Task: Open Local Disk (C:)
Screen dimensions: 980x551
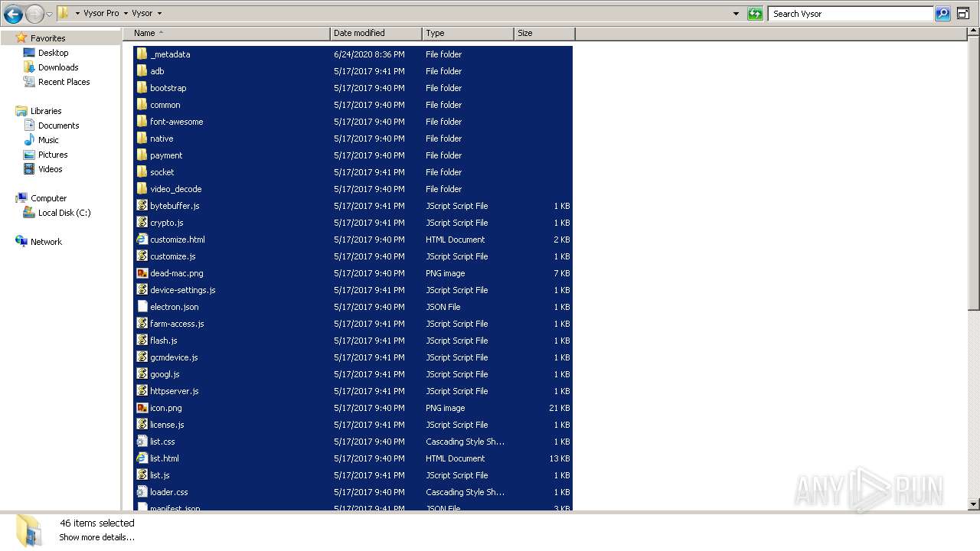Action: point(64,213)
